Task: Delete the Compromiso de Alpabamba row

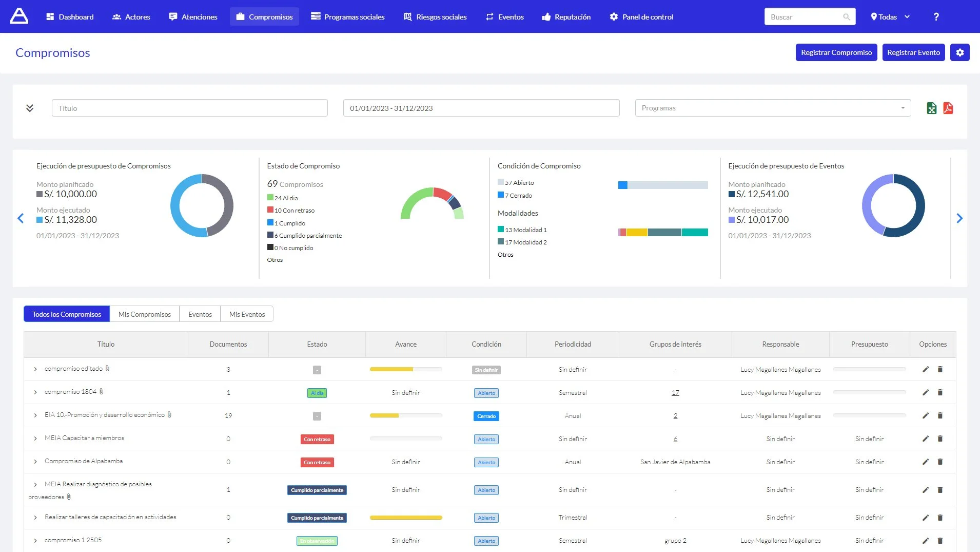Action: [x=940, y=462]
